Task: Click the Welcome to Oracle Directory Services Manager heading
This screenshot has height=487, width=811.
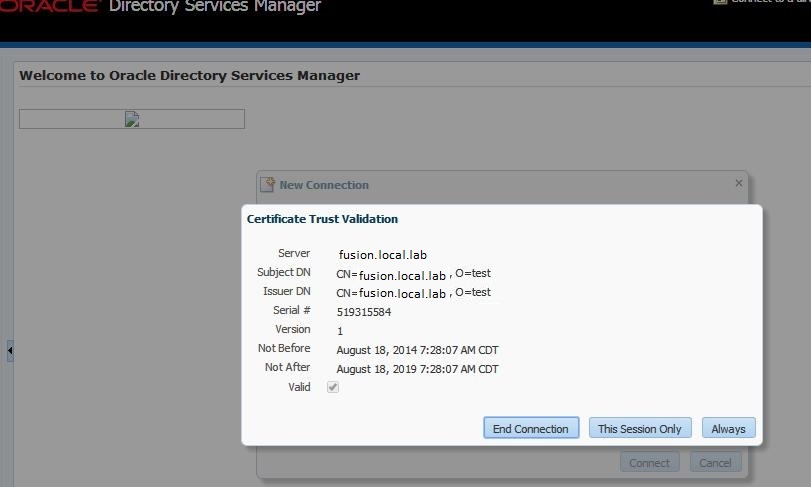Action: coord(189,76)
